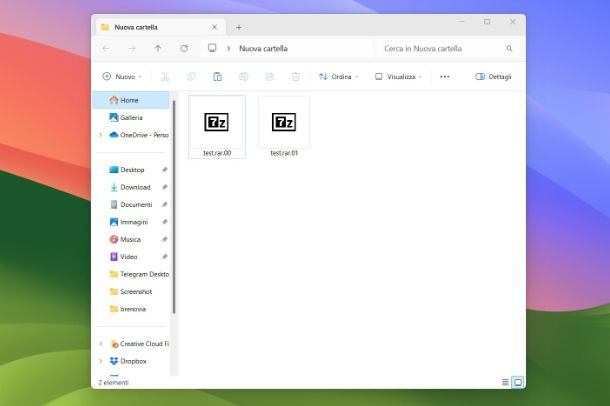Open the Visualizza view dropdown

tap(398, 77)
